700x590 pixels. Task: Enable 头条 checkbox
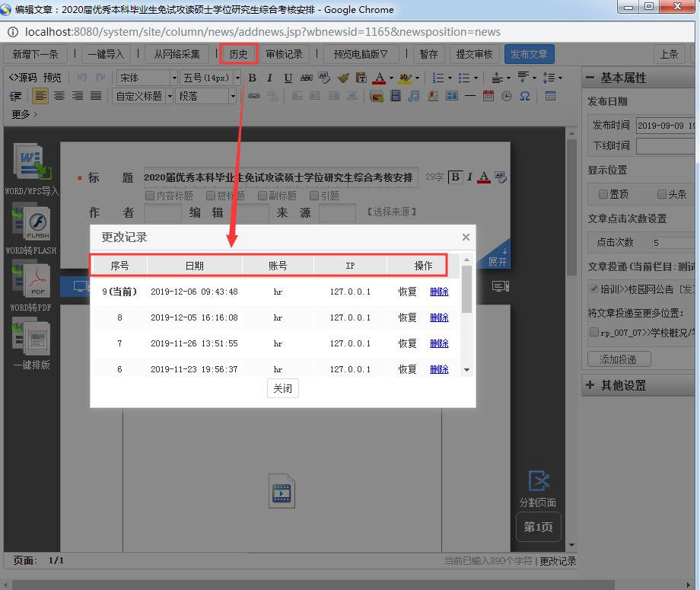click(662, 194)
